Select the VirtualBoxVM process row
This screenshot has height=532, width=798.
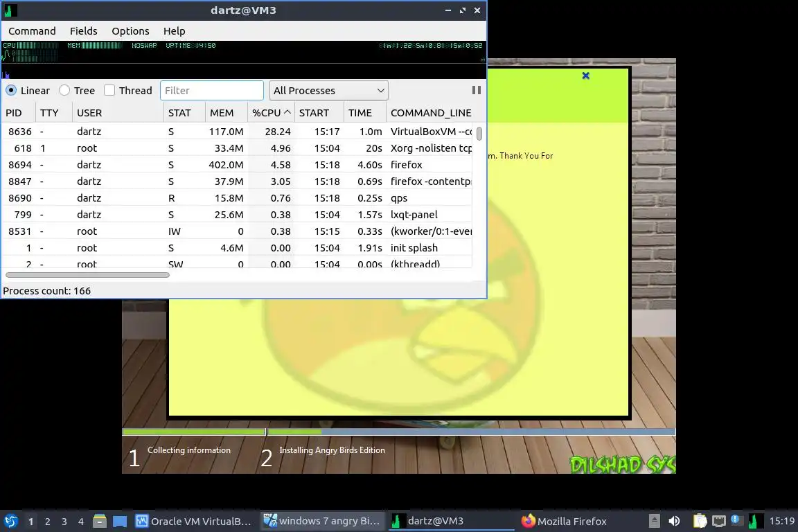click(237, 132)
